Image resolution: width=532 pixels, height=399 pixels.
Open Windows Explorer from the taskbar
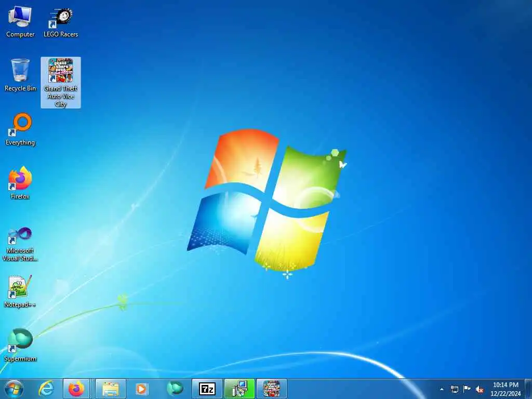111,389
